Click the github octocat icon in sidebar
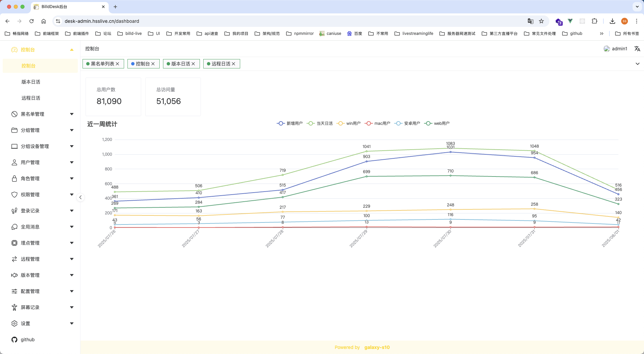Screen dimensions: 644x354 (14, 340)
